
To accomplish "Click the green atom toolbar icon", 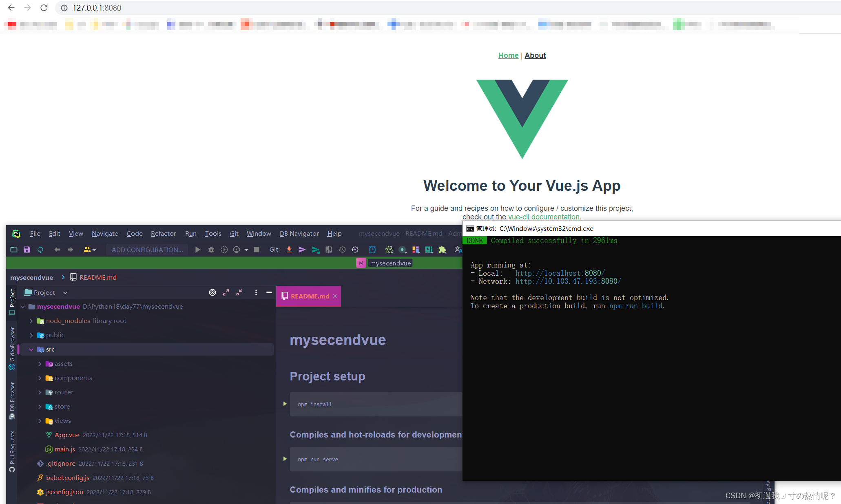I will point(389,250).
